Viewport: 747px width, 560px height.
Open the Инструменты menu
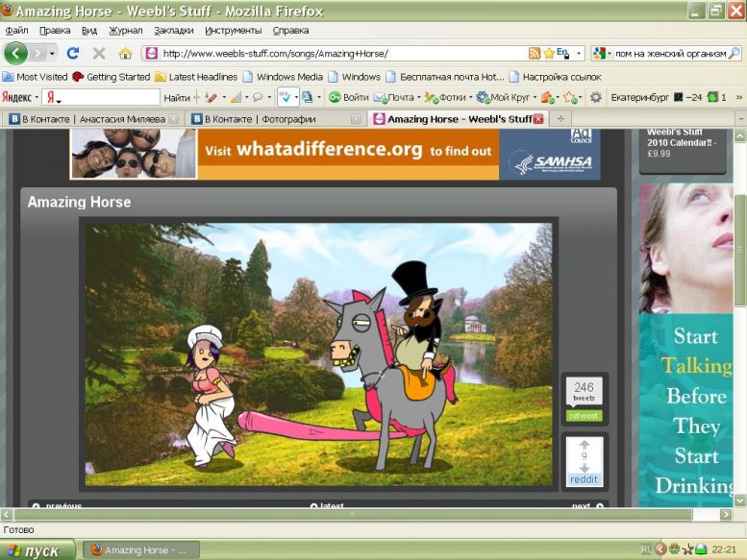[234, 31]
